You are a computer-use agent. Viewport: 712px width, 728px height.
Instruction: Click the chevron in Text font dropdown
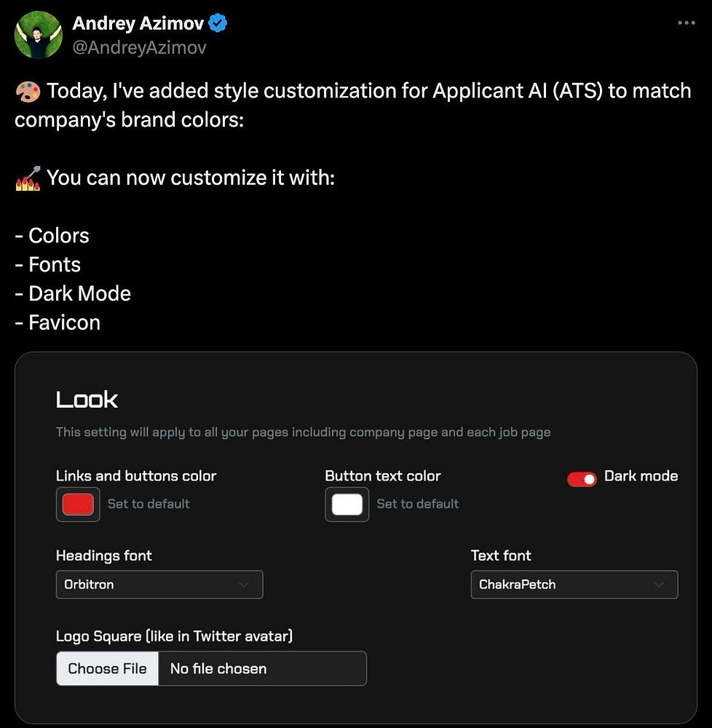click(x=659, y=585)
